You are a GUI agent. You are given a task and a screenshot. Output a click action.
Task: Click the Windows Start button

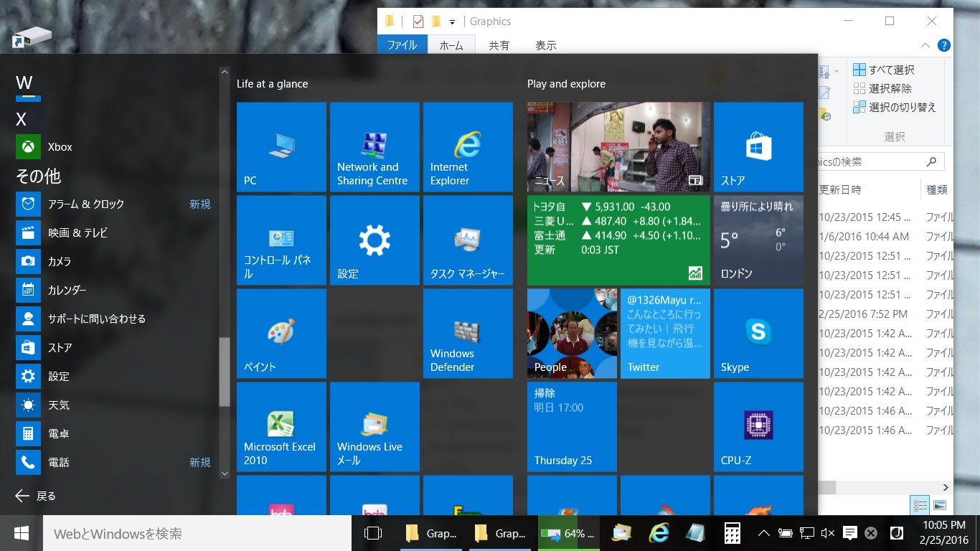point(22,533)
